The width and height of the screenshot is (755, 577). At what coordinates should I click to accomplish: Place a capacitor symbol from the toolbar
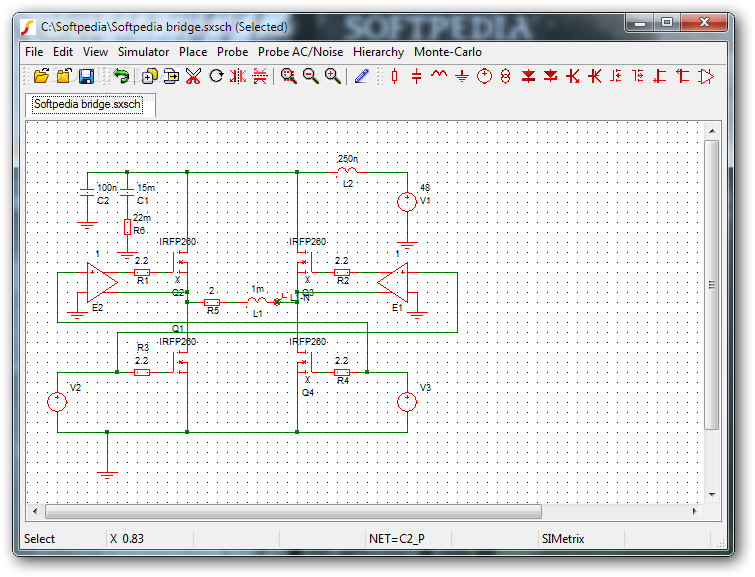pos(417,76)
